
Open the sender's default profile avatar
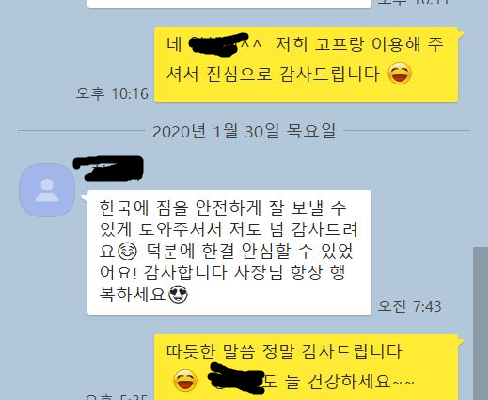tap(47, 190)
